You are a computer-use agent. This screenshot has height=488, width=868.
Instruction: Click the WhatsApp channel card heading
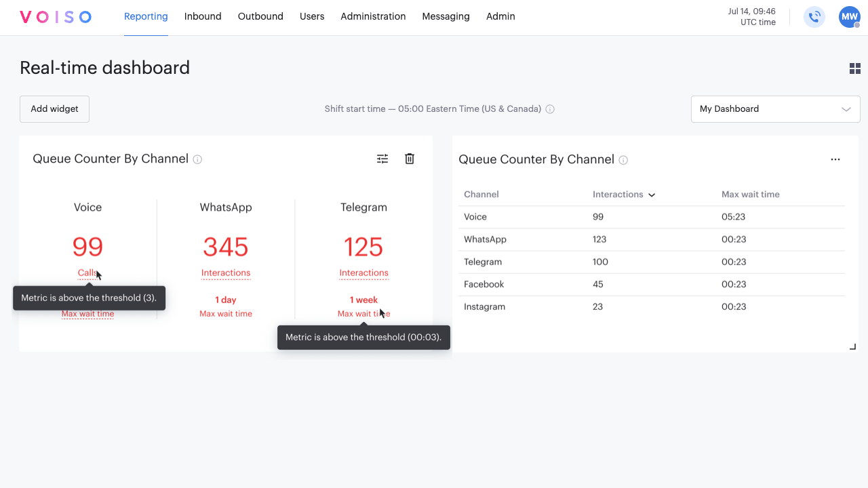[226, 207]
